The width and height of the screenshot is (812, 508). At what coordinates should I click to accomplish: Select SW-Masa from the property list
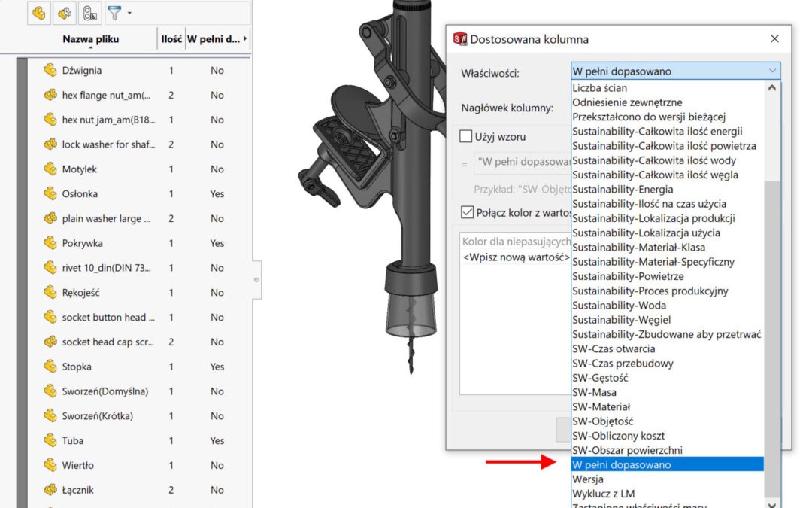point(594,392)
